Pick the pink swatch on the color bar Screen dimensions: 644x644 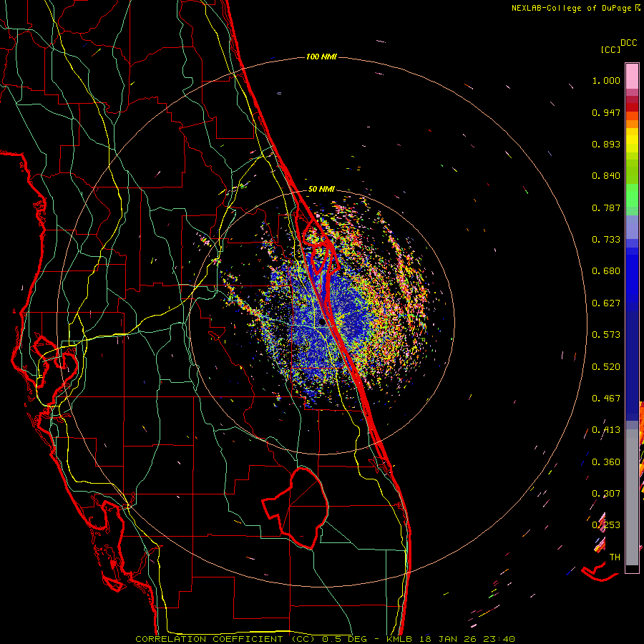pyautogui.click(x=632, y=76)
